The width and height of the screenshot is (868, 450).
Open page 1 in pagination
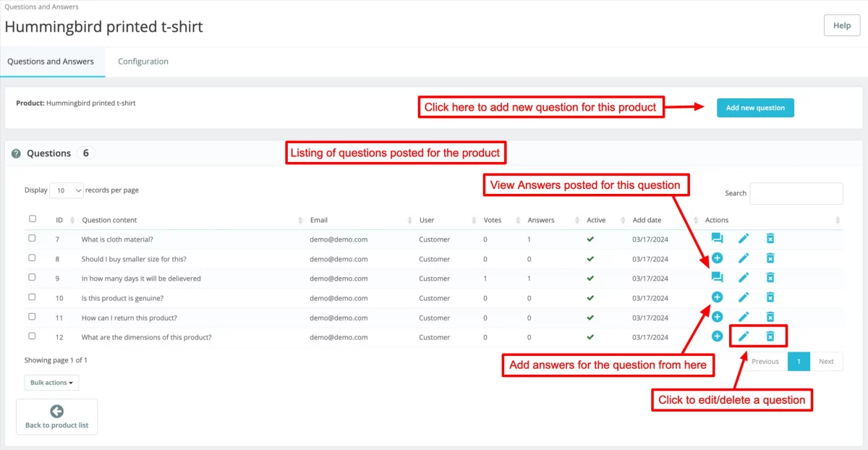click(x=799, y=361)
